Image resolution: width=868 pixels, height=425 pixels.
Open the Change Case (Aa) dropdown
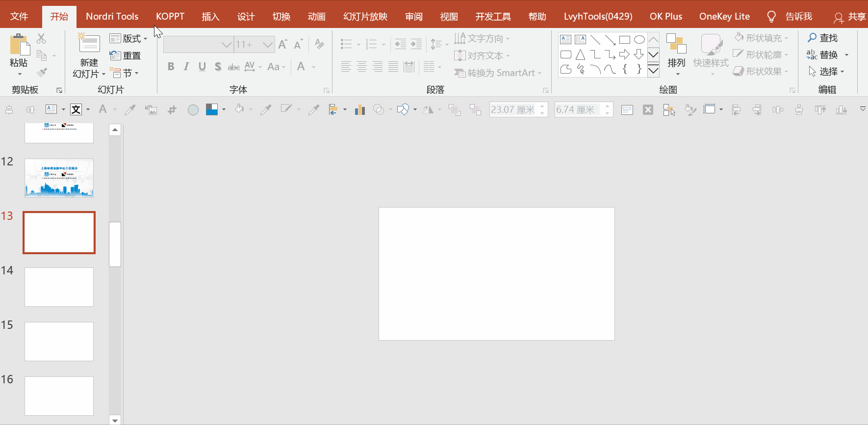click(x=276, y=66)
